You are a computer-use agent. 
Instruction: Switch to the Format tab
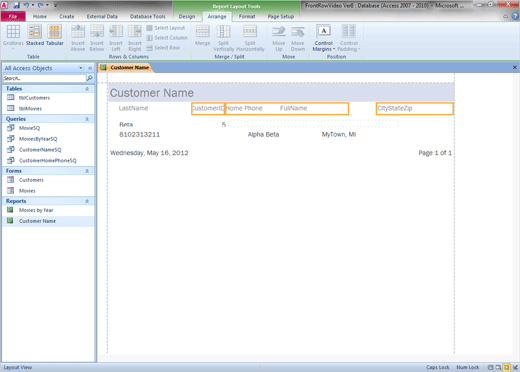[247, 16]
